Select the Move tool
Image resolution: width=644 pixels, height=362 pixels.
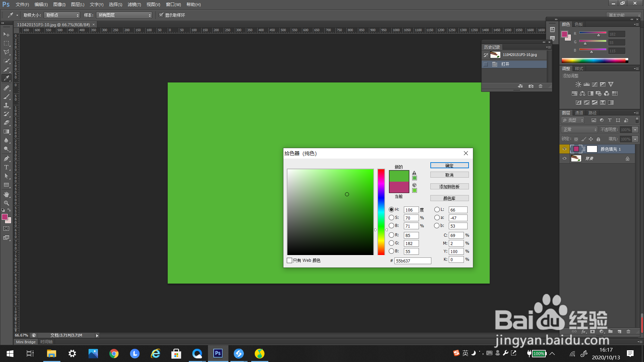point(6,35)
